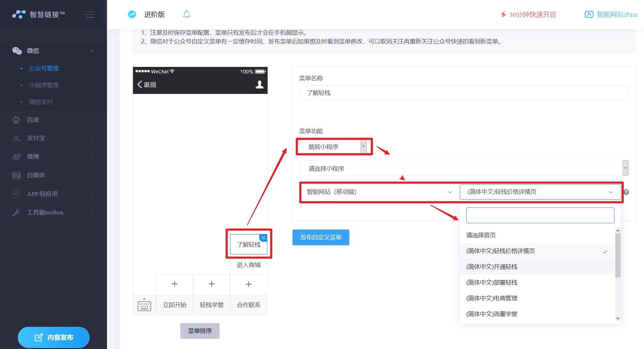
Task: Click the messenger icon beside 进阶版
Action: tap(132, 14)
